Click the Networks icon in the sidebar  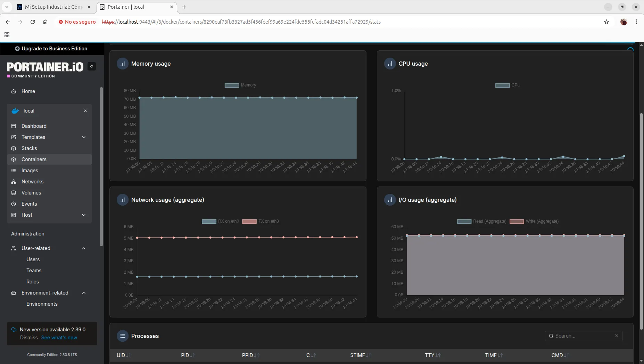(x=14, y=182)
